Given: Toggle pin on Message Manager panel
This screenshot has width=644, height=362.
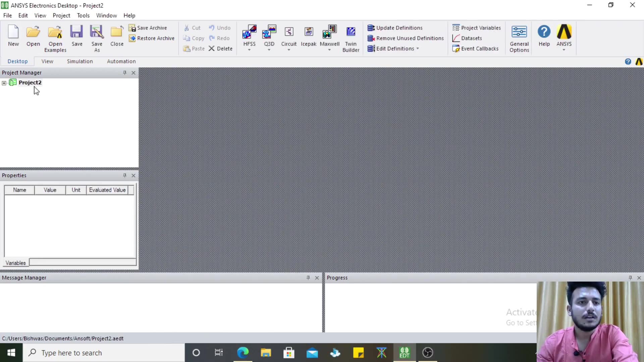Looking at the screenshot, I should pos(308,278).
